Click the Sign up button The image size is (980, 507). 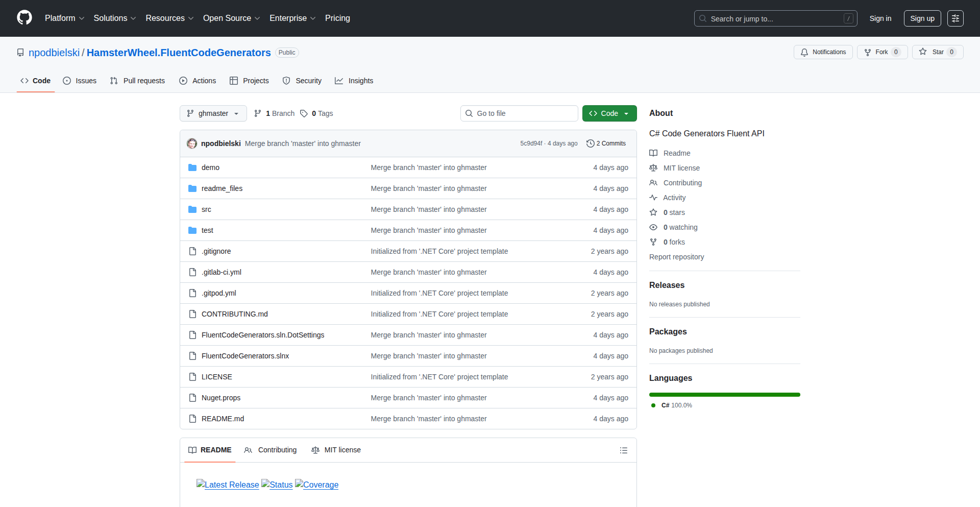tap(922, 18)
